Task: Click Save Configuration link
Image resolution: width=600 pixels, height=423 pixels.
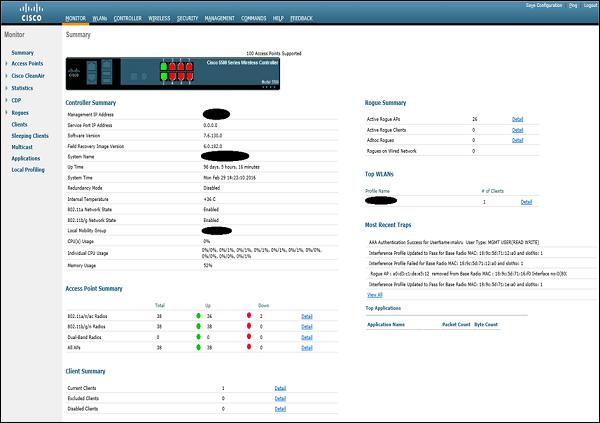Action: pos(544,5)
